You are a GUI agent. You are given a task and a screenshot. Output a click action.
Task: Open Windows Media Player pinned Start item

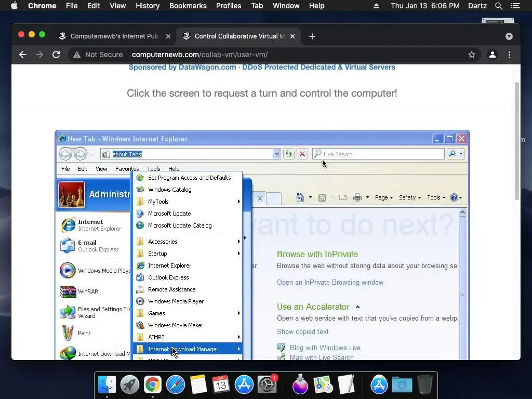tap(95, 270)
